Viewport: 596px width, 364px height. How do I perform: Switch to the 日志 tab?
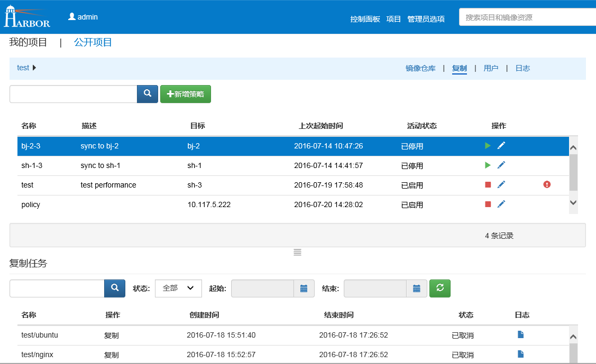[522, 68]
